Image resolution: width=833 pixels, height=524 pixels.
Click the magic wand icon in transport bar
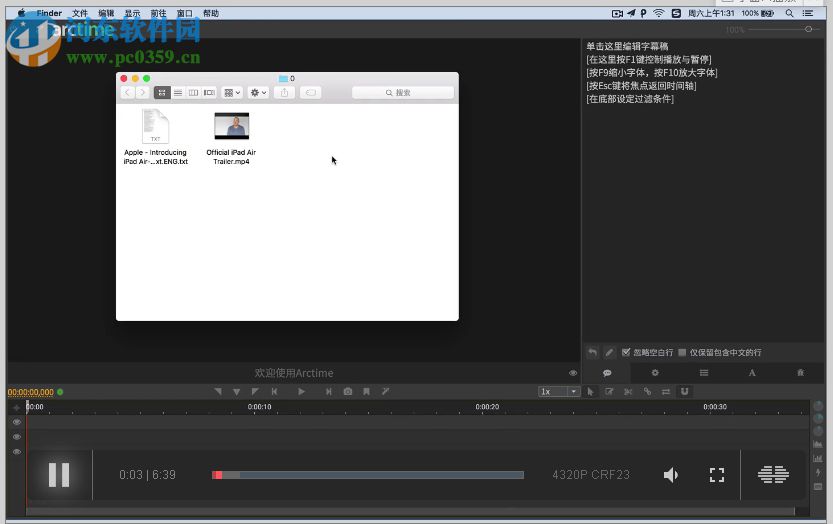(386, 392)
